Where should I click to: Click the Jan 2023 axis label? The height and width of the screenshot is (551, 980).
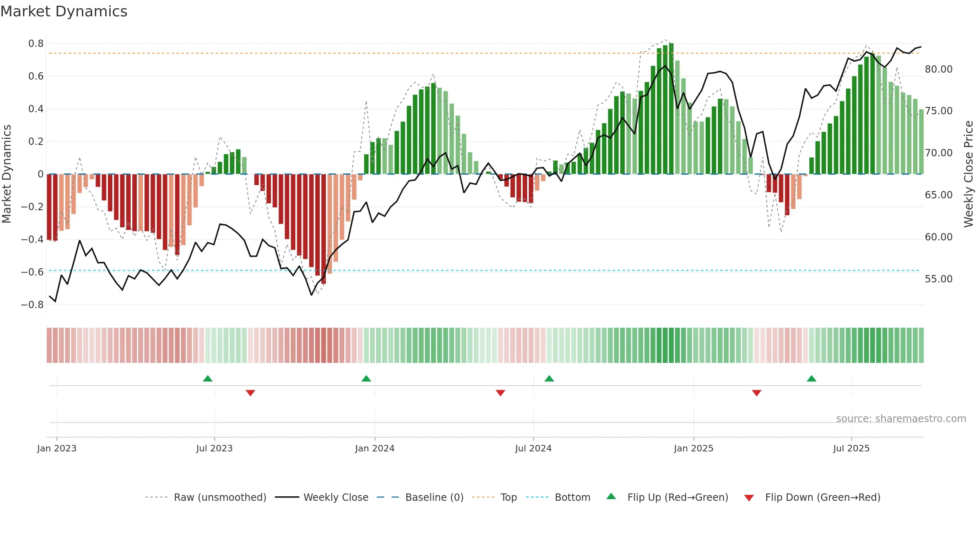tap(57, 448)
